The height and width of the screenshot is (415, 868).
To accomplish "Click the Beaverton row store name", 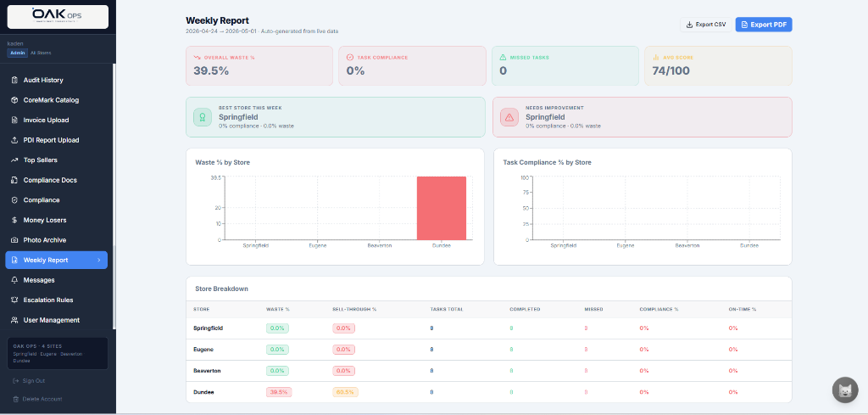I will [x=207, y=371].
